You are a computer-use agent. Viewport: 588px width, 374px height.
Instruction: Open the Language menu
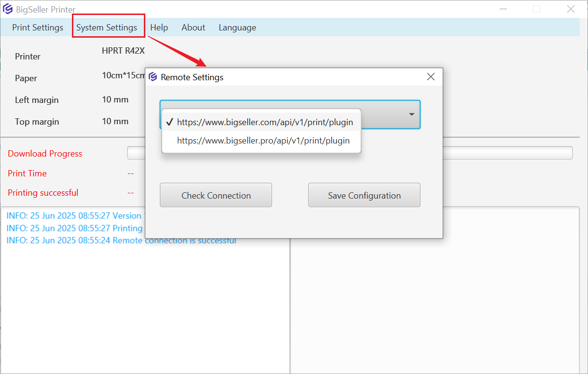point(237,28)
